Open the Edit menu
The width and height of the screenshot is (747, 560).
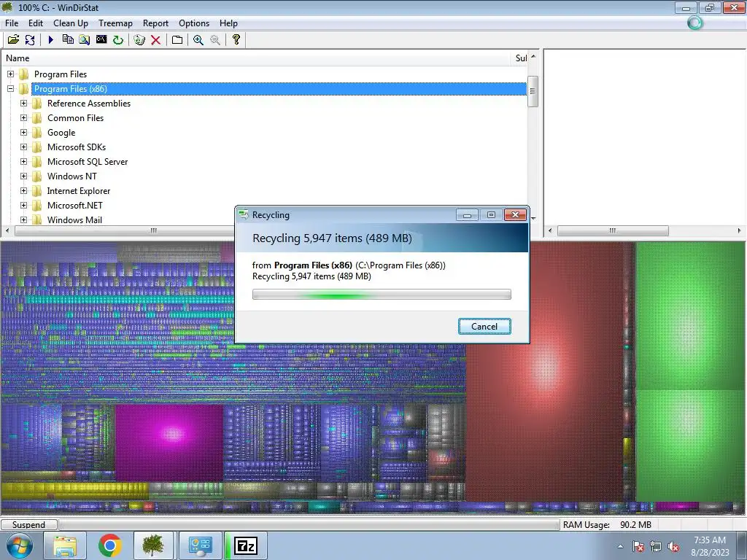pos(35,23)
